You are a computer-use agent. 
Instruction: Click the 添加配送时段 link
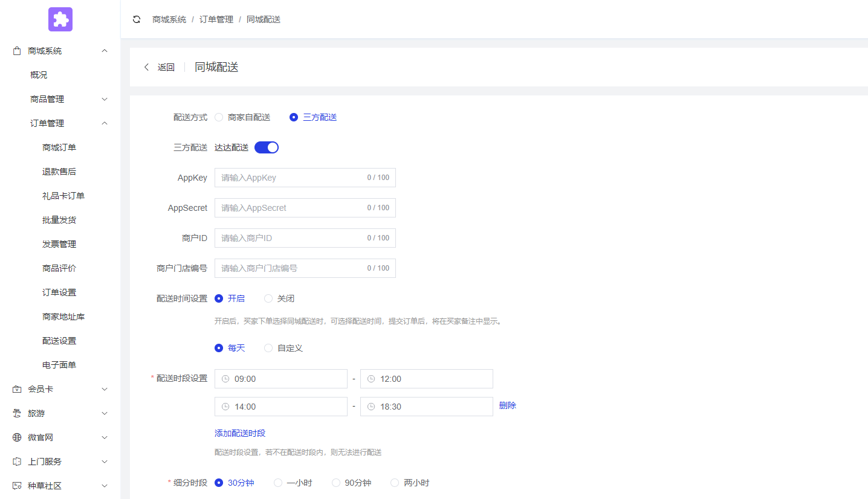(239, 433)
